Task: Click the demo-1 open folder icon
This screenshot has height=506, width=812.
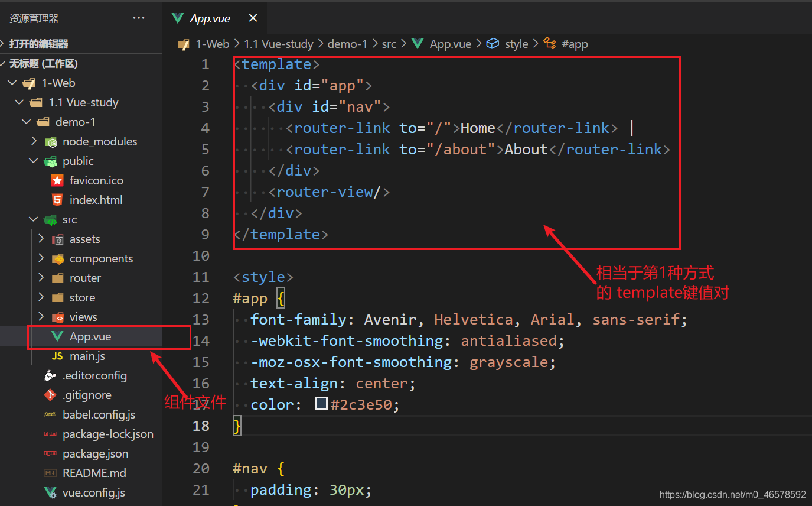Action: (43, 122)
